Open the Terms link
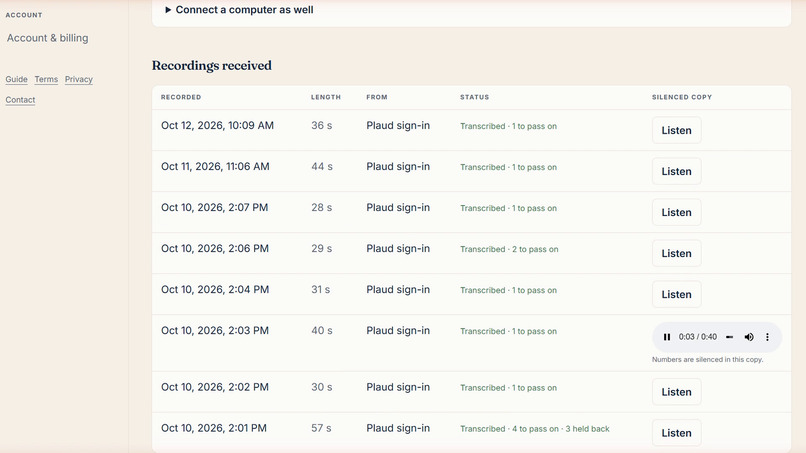 46,79
